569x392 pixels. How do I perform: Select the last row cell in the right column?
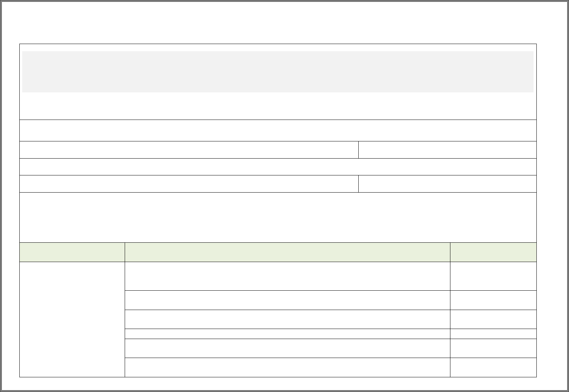[x=493, y=367]
